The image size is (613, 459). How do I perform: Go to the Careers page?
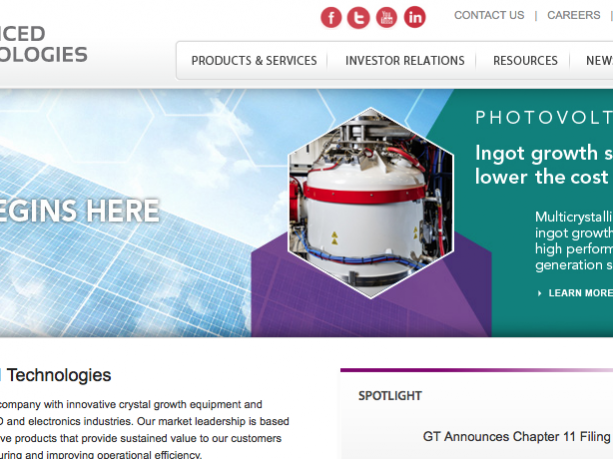point(574,15)
